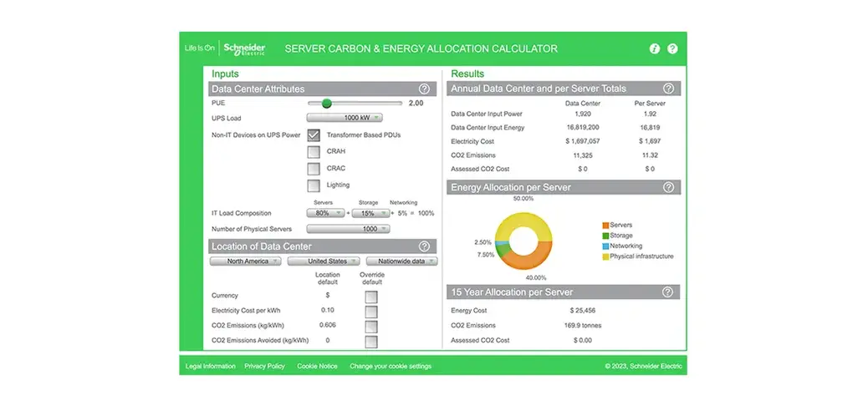The image size is (868, 406).
Task: Click Per Server input power 1.92
Action: click(x=650, y=114)
